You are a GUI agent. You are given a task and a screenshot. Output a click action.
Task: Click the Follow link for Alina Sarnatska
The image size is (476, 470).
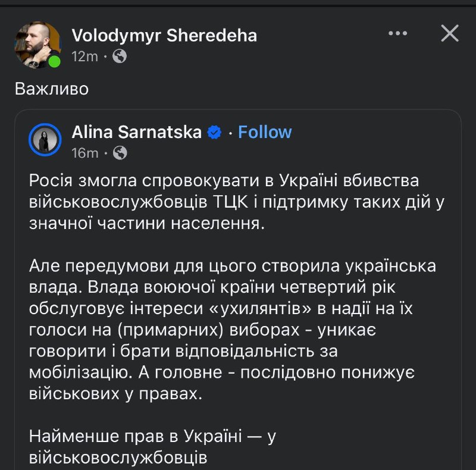coord(265,133)
